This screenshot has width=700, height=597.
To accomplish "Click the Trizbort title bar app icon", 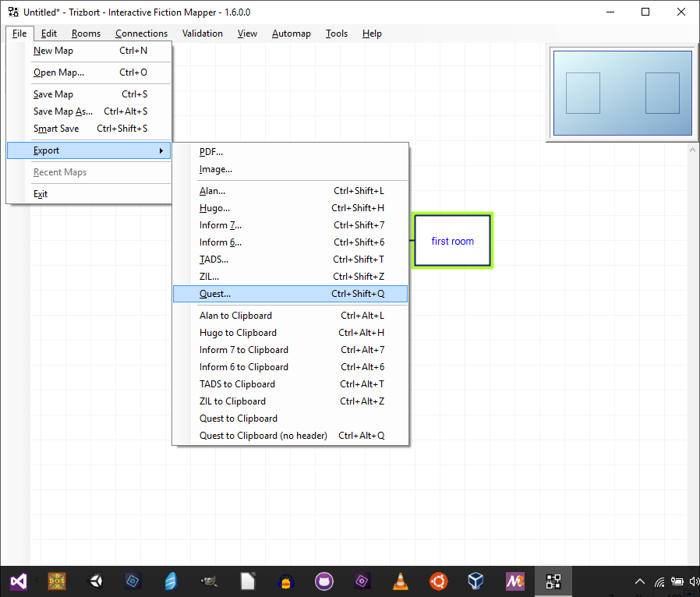I will point(13,12).
